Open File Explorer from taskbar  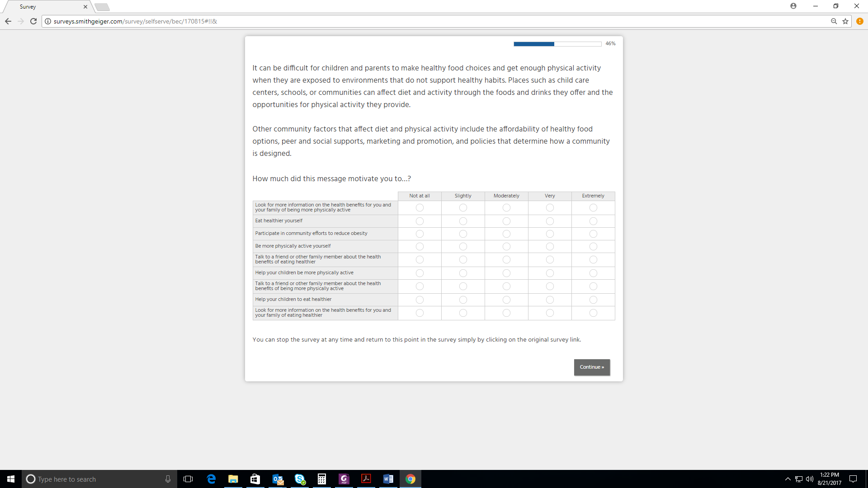point(233,479)
